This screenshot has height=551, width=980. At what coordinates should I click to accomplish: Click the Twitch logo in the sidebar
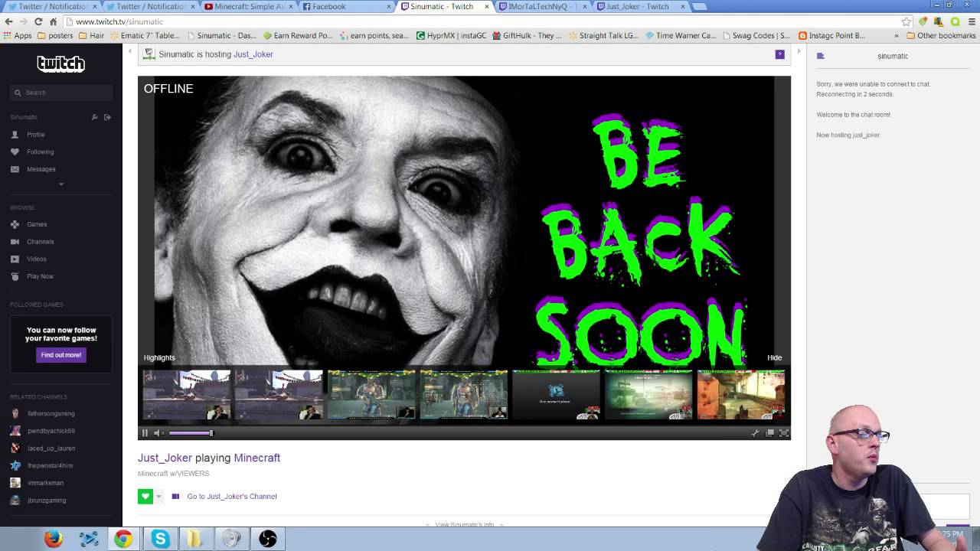click(60, 64)
